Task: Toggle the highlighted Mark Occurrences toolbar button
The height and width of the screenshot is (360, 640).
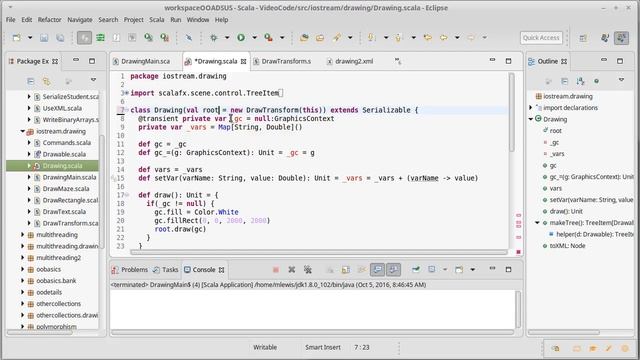Action: pos(84,38)
